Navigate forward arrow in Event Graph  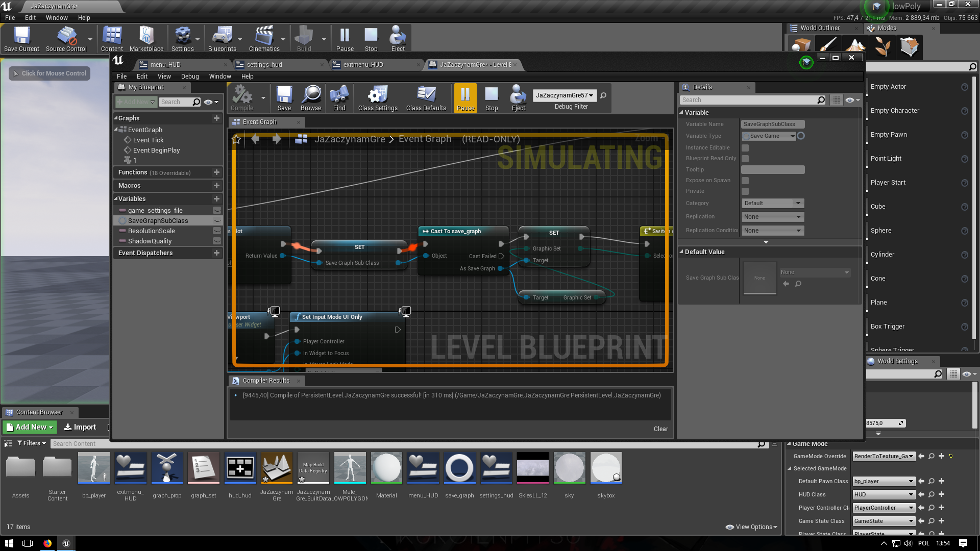[x=277, y=139]
